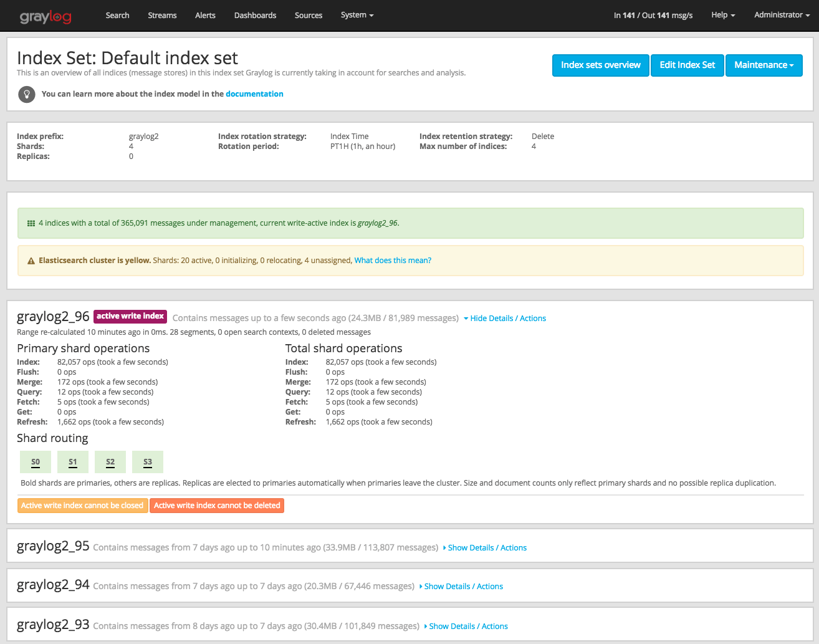
Task: Click the Graylog logo
Action: click(x=45, y=16)
